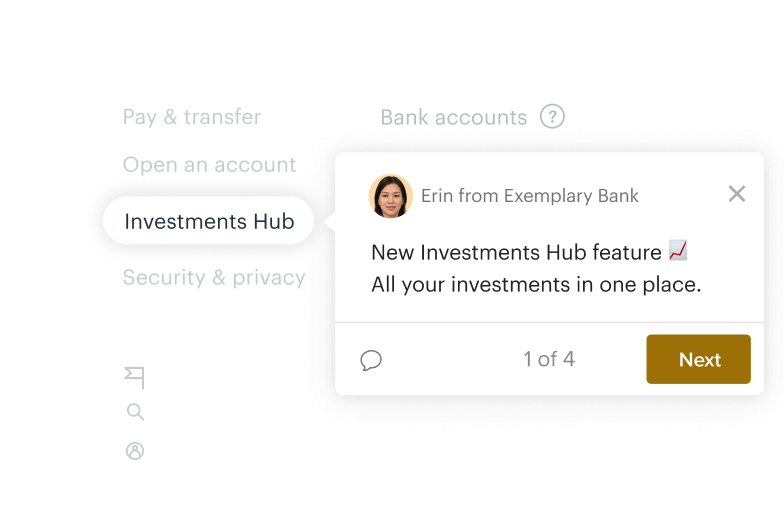Click the speech bubble reply icon
This screenshot has width=784, height=521.
pyautogui.click(x=371, y=360)
